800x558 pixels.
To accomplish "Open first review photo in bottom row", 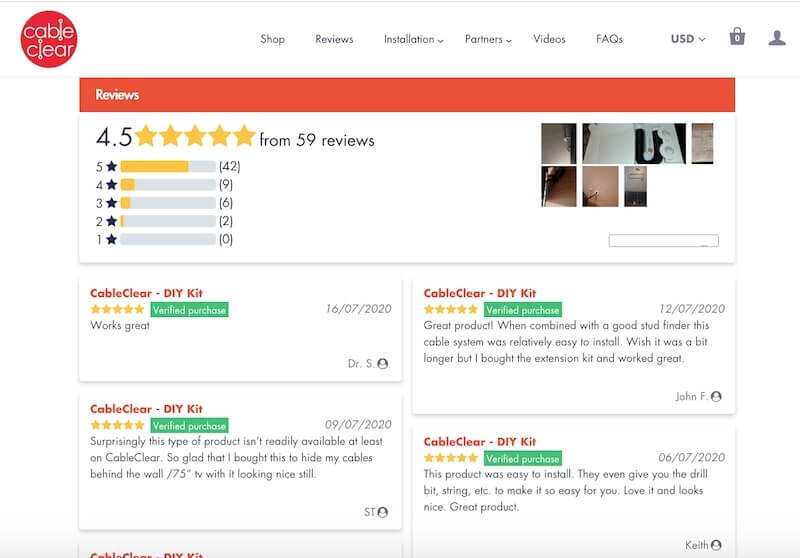I will coord(559,186).
